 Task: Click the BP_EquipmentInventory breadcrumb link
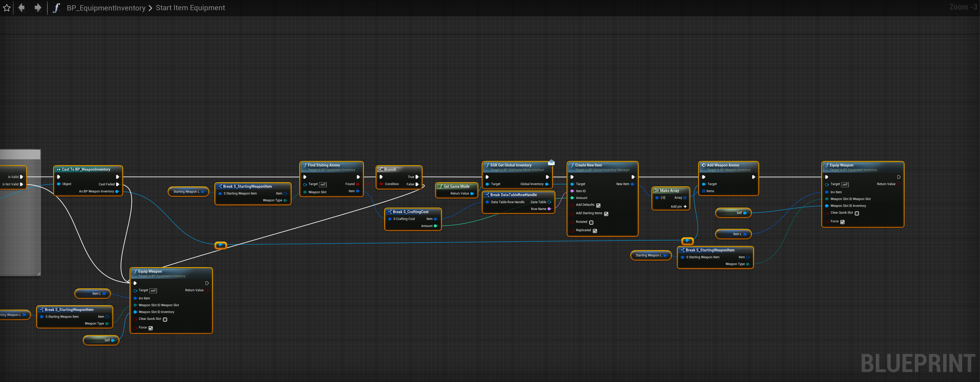tap(106, 8)
